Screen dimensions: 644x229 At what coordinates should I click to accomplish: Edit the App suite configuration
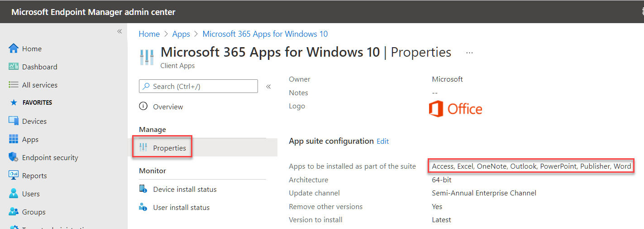(383, 141)
